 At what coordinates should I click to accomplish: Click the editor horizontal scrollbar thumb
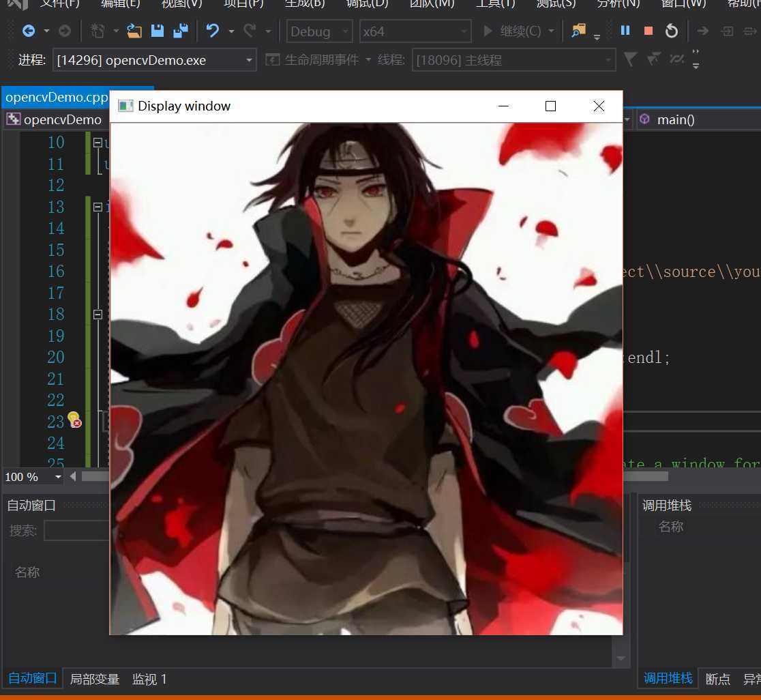point(374,477)
